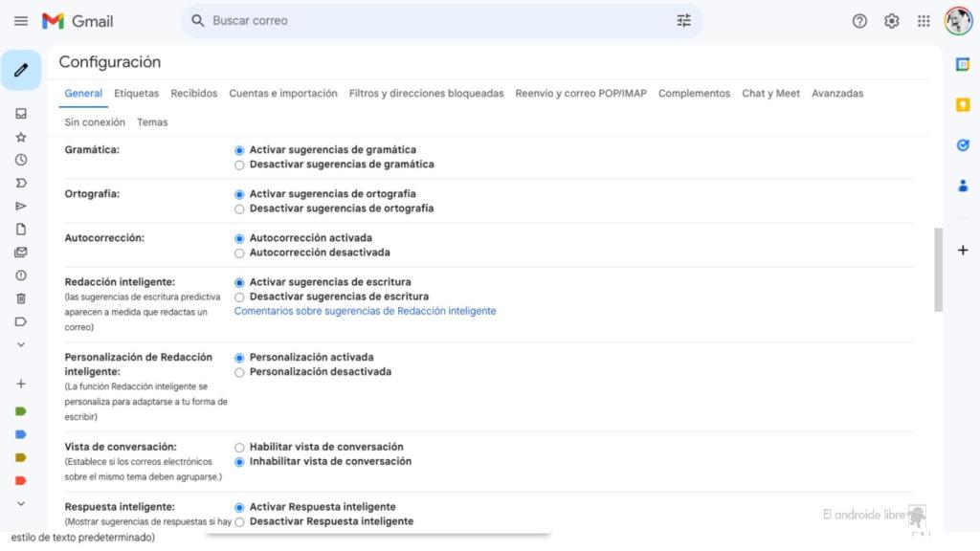This screenshot has height=551, width=980.
Task: Open the Chat y Meet tab
Action: [770, 93]
